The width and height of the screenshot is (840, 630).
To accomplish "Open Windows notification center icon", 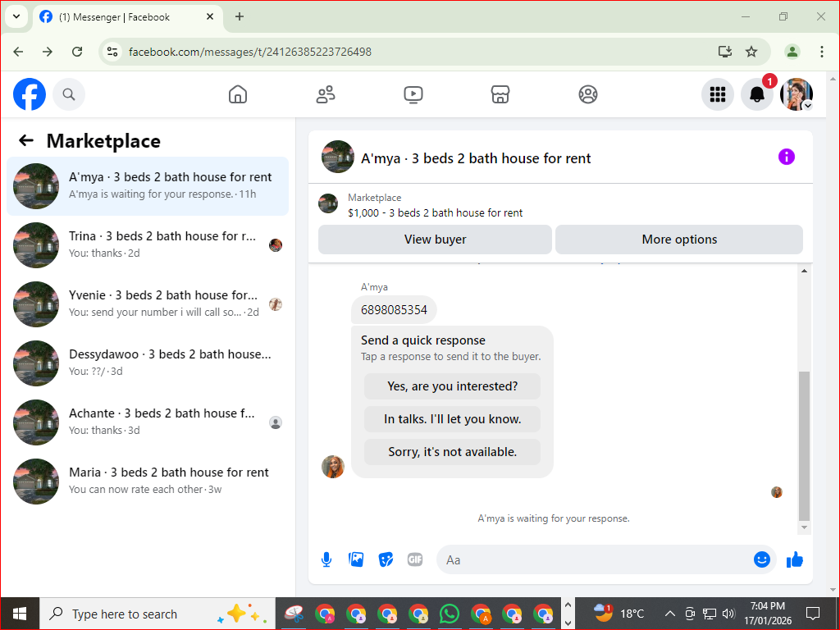I will [x=813, y=614].
